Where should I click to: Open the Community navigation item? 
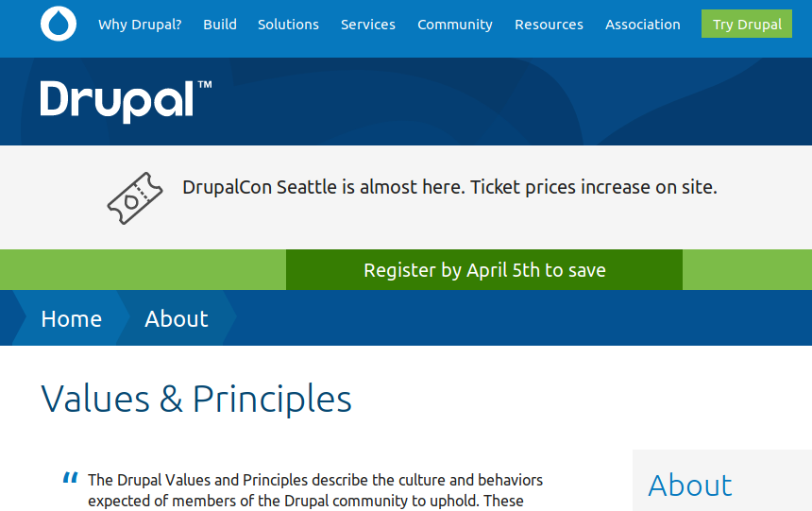tap(455, 25)
